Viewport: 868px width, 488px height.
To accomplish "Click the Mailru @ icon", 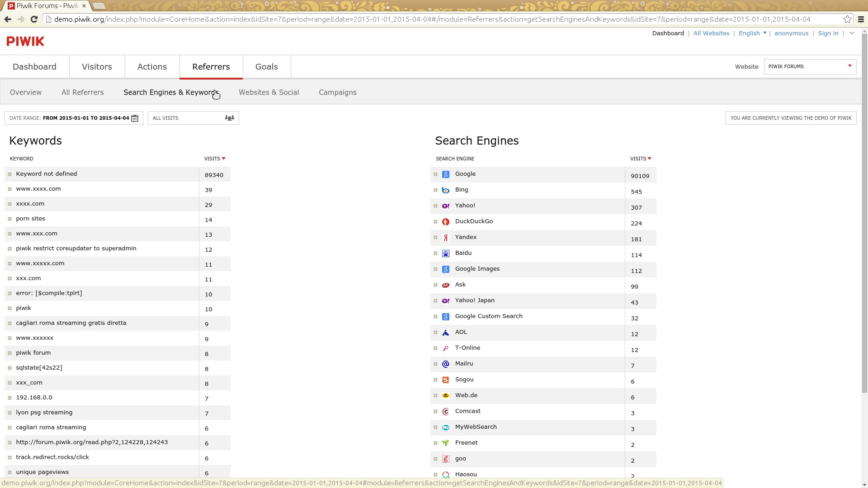I will point(445,364).
